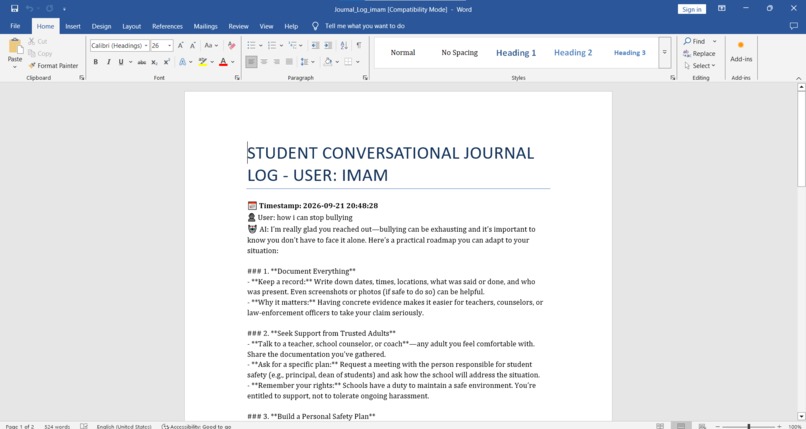Open the Font dialog launcher
The image size is (806, 429).
[x=237, y=78]
